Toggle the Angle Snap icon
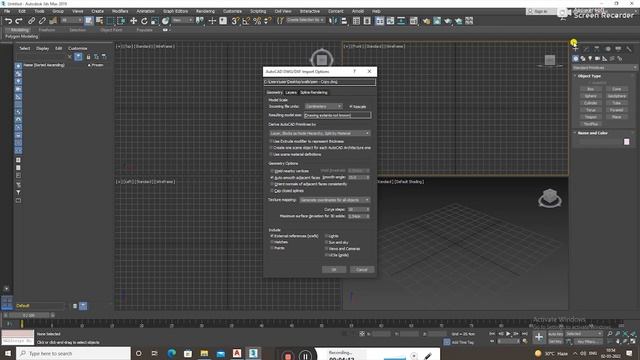Screen dimensions: 640x360 (246, 21)
